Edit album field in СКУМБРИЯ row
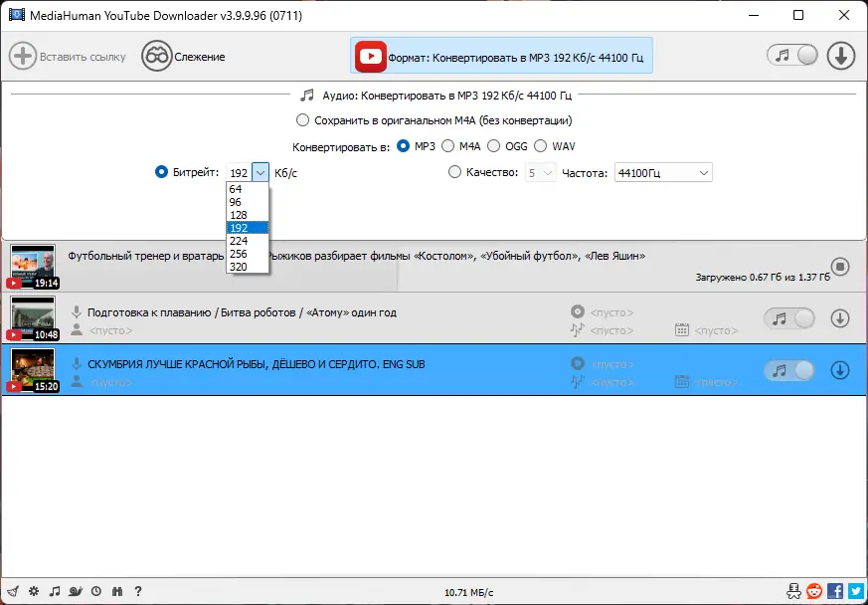 point(611,364)
